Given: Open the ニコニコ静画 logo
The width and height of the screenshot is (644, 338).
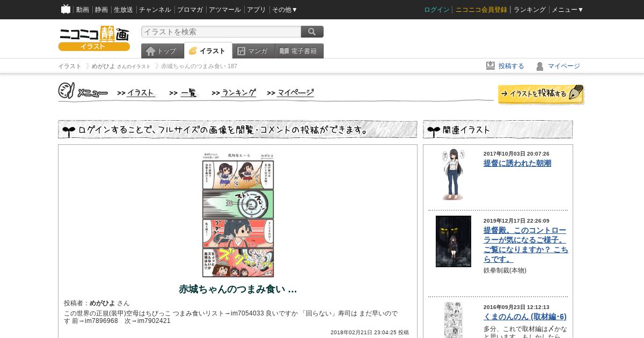Looking at the screenshot, I should click(x=94, y=38).
